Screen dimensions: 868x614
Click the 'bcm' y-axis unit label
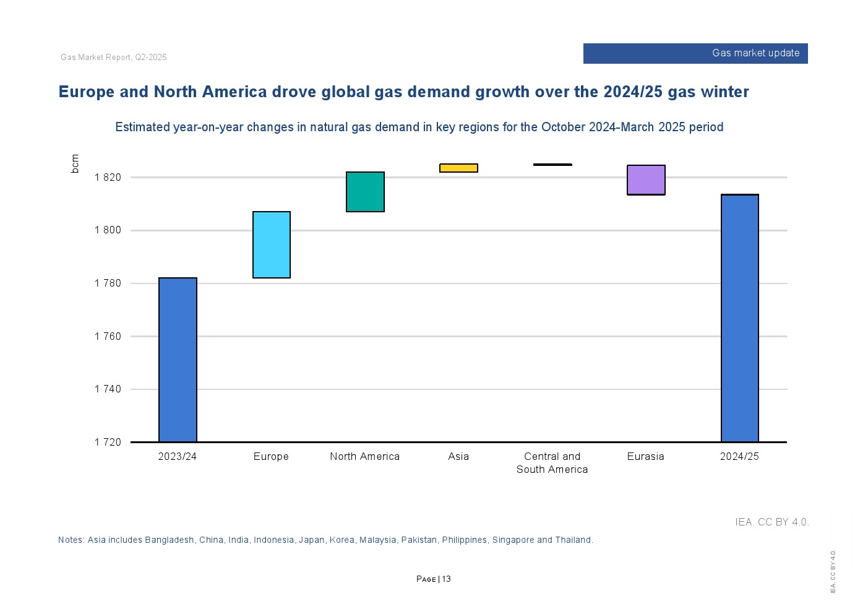point(75,163)
